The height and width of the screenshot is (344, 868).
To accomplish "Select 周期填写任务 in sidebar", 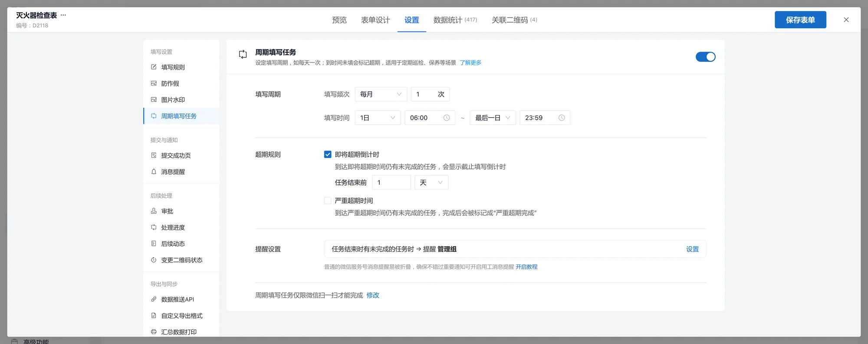I will [x=181, y=116].
